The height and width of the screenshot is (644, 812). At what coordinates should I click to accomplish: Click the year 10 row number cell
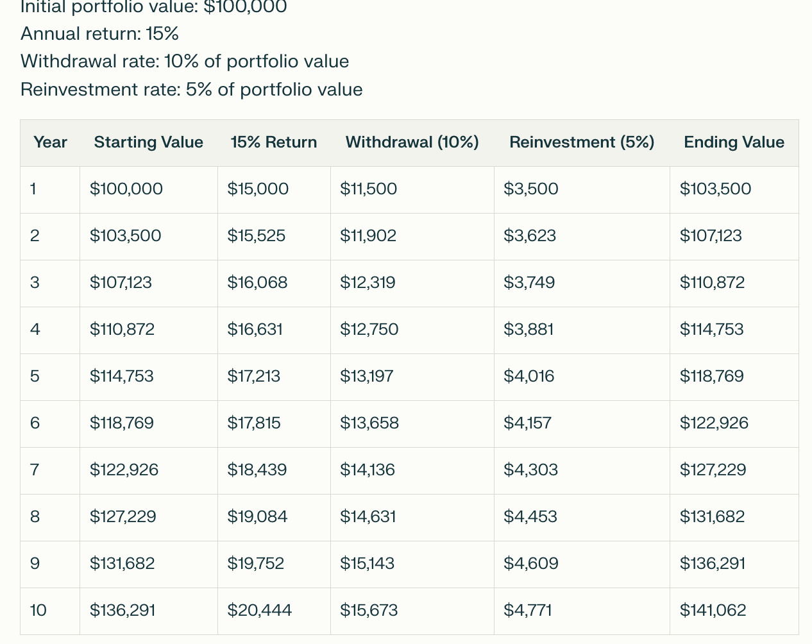tap(38, 611)
